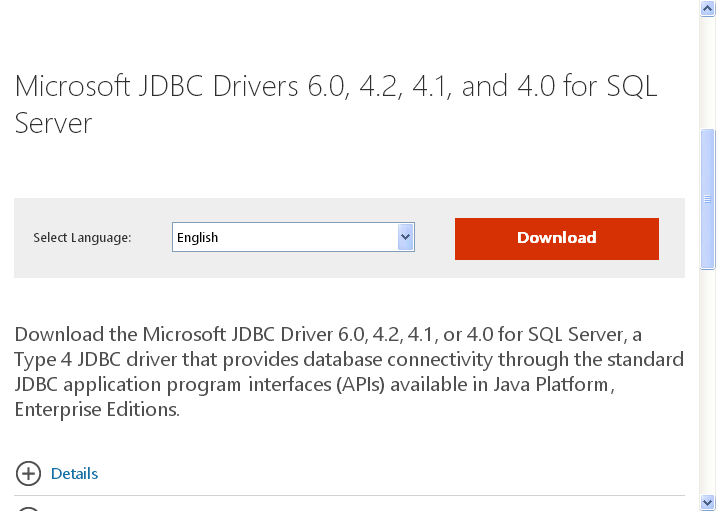Open the Select Language combo box

coord(293,237)
